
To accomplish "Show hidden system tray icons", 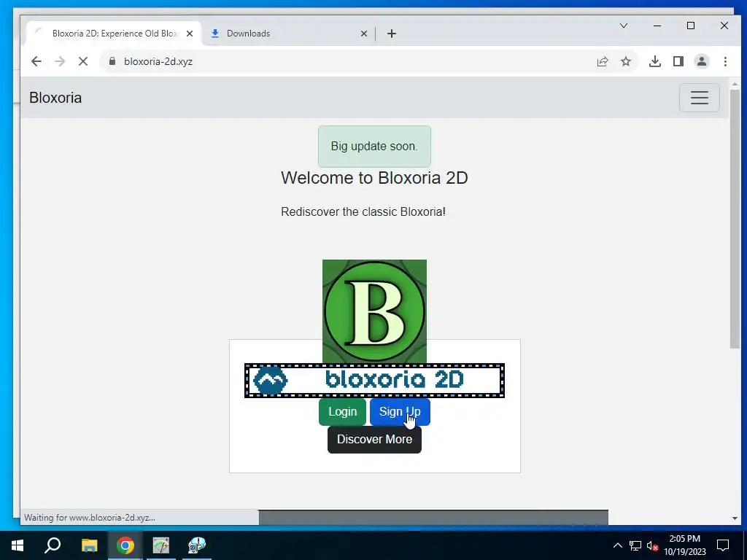I will click(617, 545).
